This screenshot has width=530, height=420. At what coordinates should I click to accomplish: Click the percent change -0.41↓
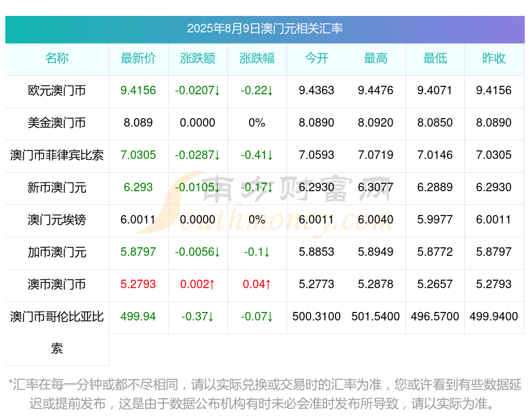point(257,155)
